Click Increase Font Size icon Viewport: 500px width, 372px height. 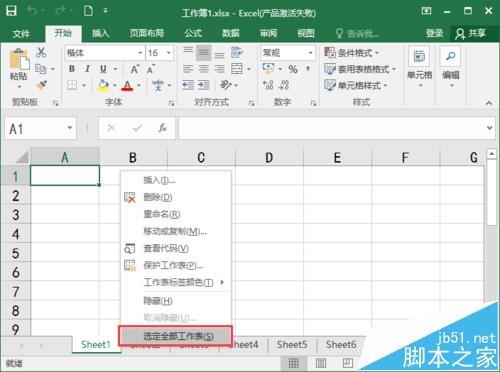pyautogui.click(x=134, y=69)
